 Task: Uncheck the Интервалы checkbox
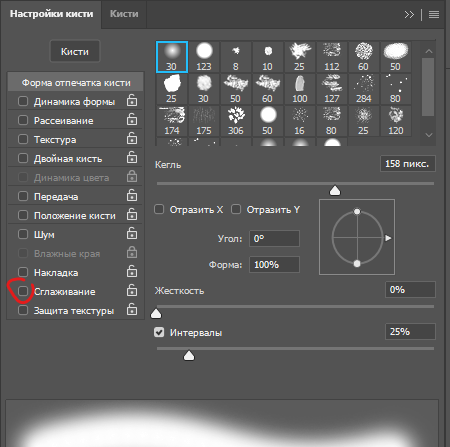[x=159, y=332]
